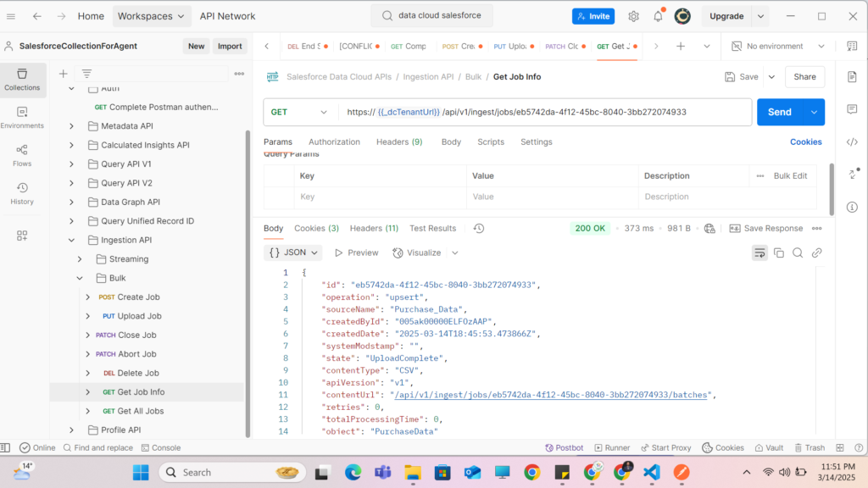Viewport: 868px width, 488px height.
Task: Open the code snippet icon
Action: pos(852,142)
